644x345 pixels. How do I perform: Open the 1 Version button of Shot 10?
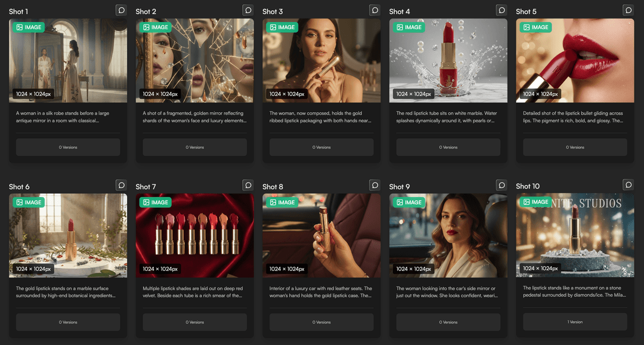pyautogui.click(x=575, y=322)
